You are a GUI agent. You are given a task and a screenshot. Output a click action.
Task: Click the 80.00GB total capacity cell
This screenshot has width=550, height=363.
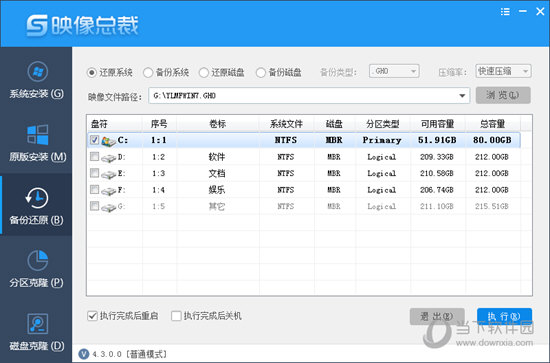point(492,140)
